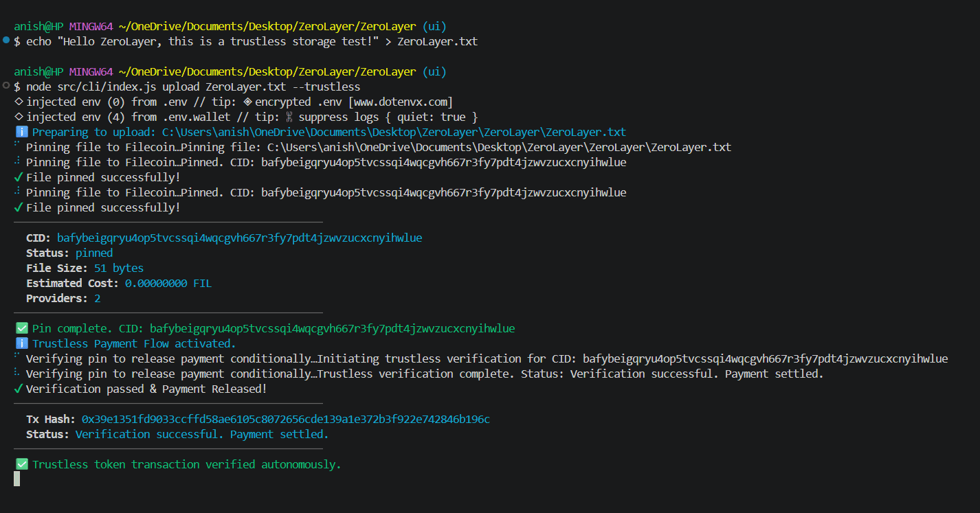Open the file path after 'Pinning file:' text

coord(499,147)
